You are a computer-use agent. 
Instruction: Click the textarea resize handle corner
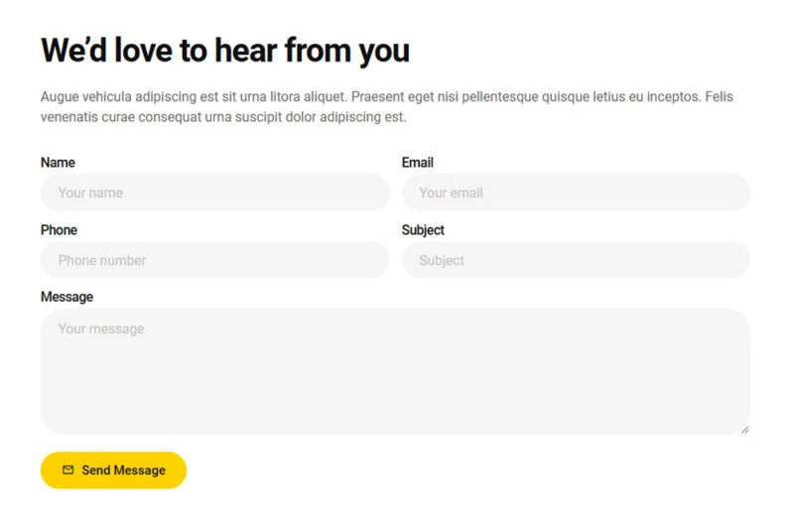pyautogui.click(x=745, y=430)
